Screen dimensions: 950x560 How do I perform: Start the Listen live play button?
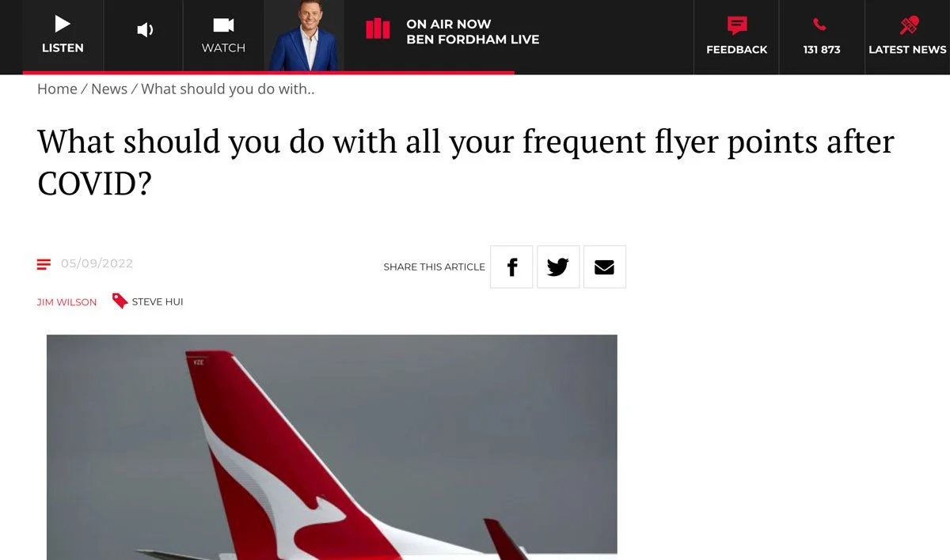click(63, 25)
